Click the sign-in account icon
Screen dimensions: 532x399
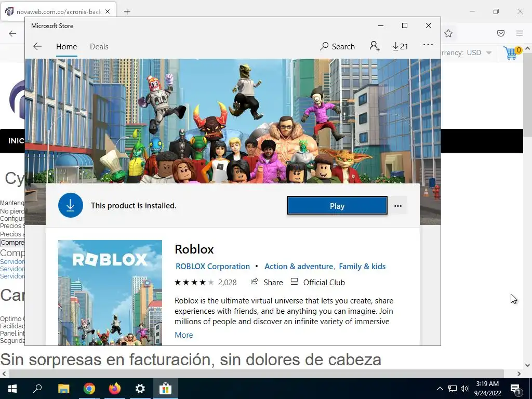(x=375, y=46)
